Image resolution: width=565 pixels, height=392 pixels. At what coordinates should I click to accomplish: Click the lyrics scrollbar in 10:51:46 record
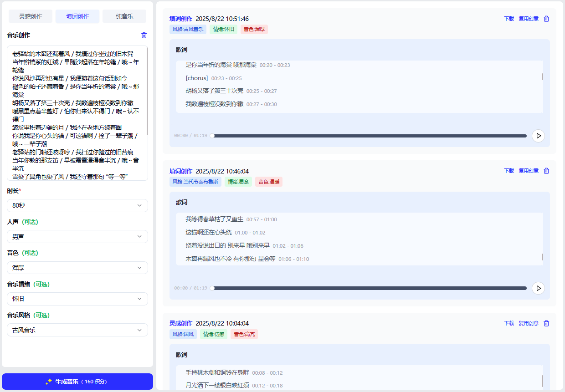click(x=542, y=76)
